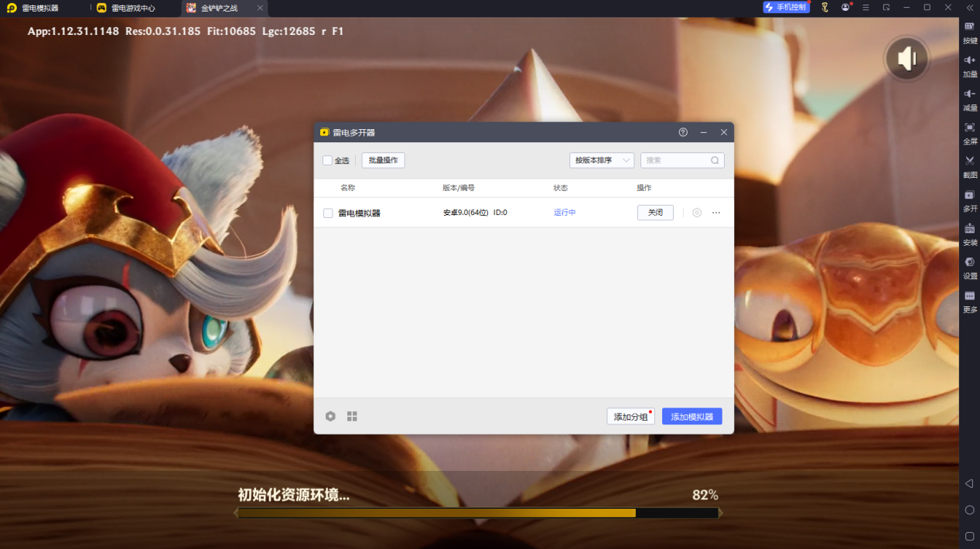Viewport: 980px width, 549px height.
Task: Click 状态 column header
Action: pyautogui.click(x=561, y=188)
